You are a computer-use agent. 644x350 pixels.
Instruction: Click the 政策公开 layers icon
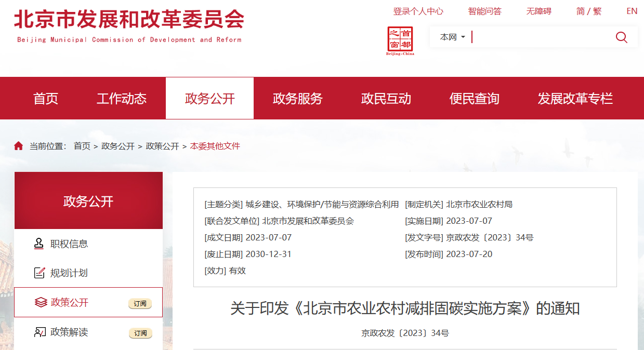(x=41, y=302)
